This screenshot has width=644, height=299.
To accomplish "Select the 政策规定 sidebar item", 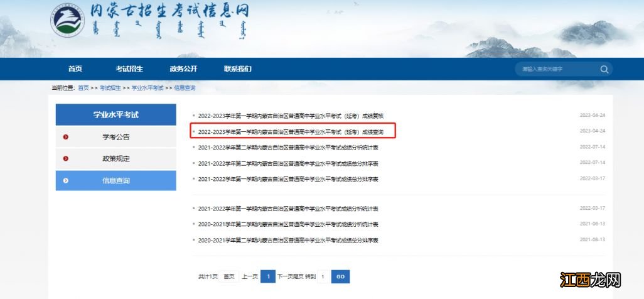I will (x=116, y=159).
